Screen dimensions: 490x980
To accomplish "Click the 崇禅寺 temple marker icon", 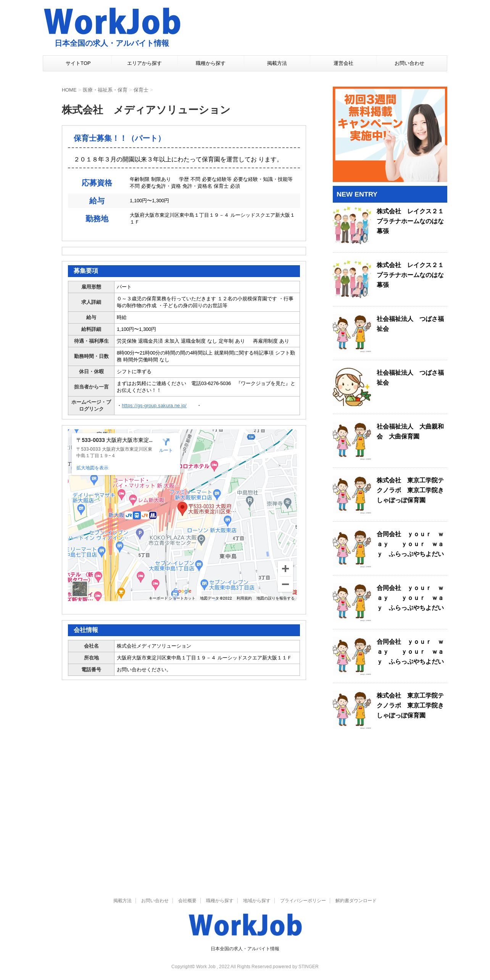I will tap(288, 502).
